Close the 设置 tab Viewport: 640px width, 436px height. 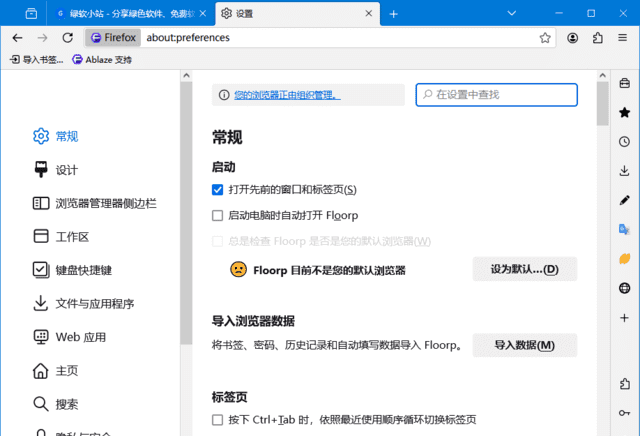tap(369, 13)
